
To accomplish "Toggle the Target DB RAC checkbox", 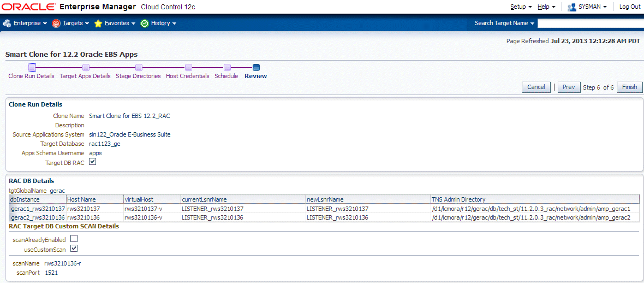I will click(92, 162).
